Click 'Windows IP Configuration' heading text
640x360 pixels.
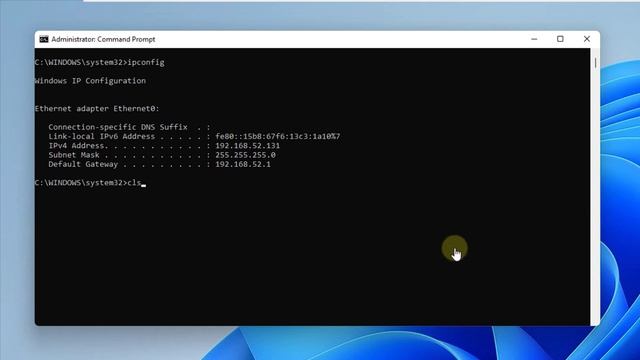90,81
